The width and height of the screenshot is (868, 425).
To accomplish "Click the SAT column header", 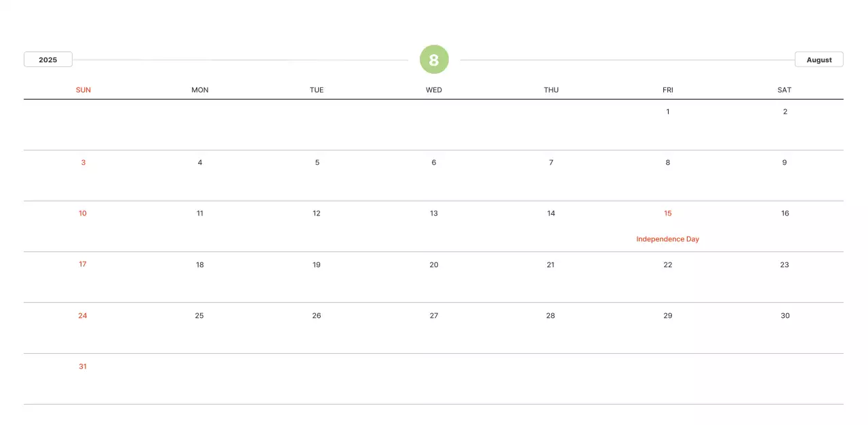I will [x=785, y=90].
